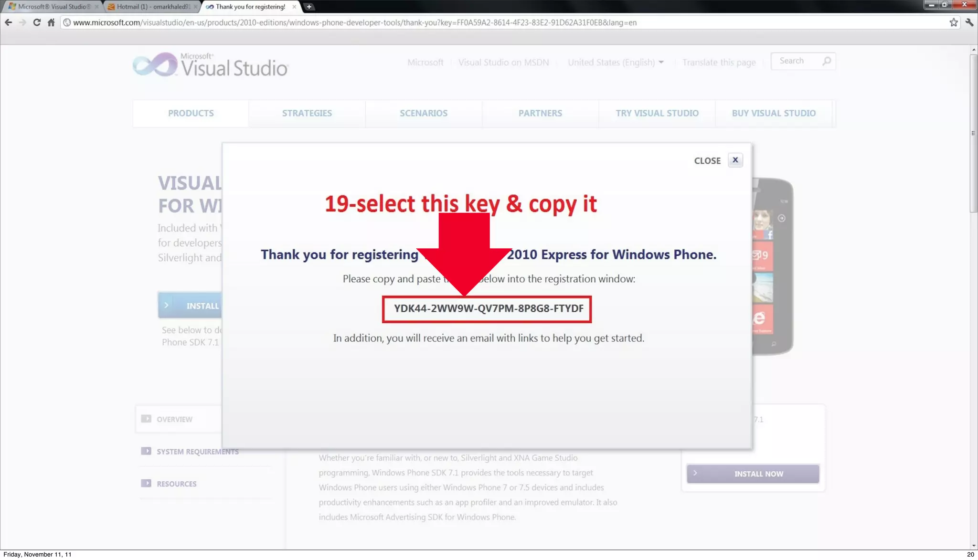Open the Try Visual Studio menu

pyautogui.click(x=657, y=113)
